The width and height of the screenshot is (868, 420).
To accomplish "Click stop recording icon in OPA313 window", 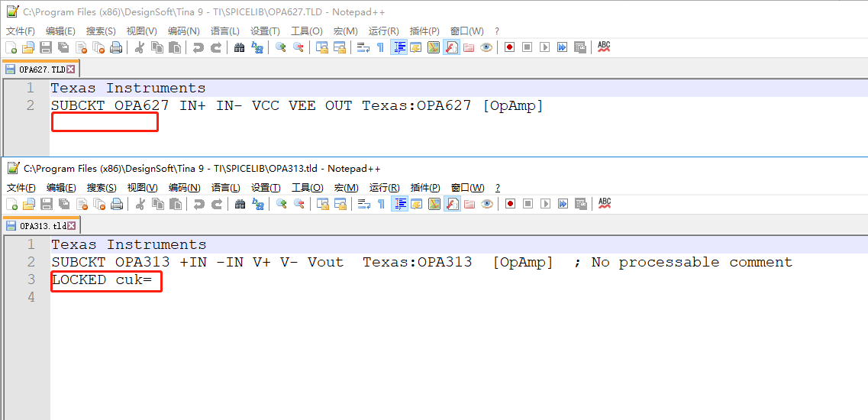I will pos(528,204).
